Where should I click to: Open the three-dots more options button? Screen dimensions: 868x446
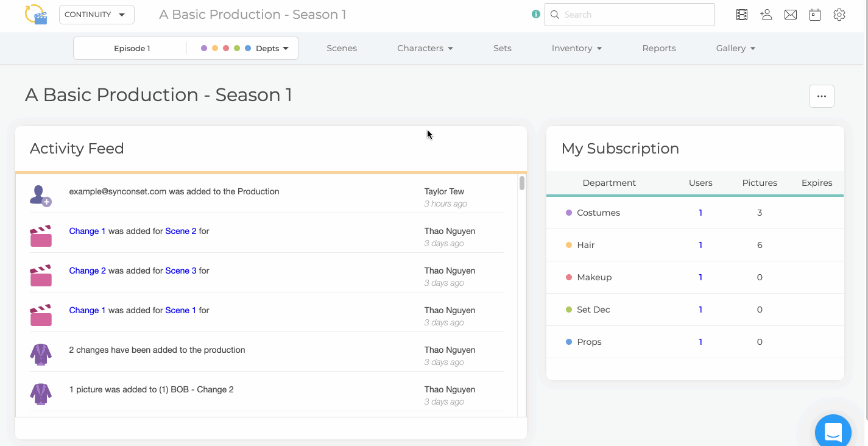[822, 96]
